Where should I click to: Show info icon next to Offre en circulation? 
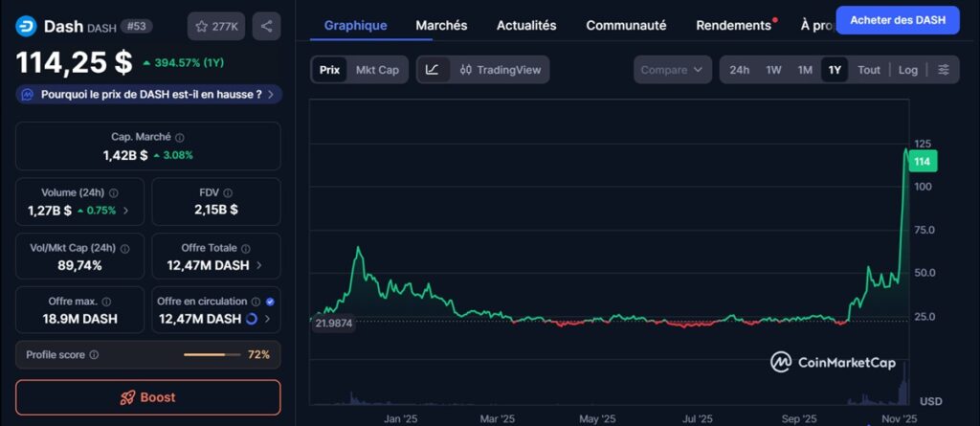(x=256, y=302)
